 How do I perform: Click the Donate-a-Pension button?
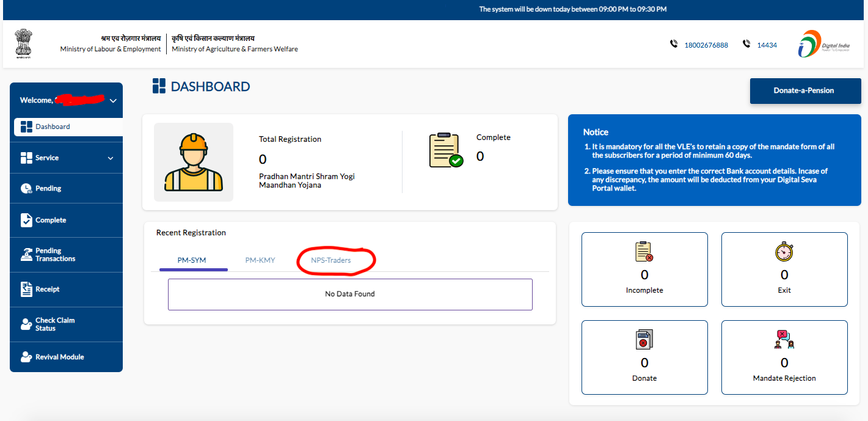[803, 90]
